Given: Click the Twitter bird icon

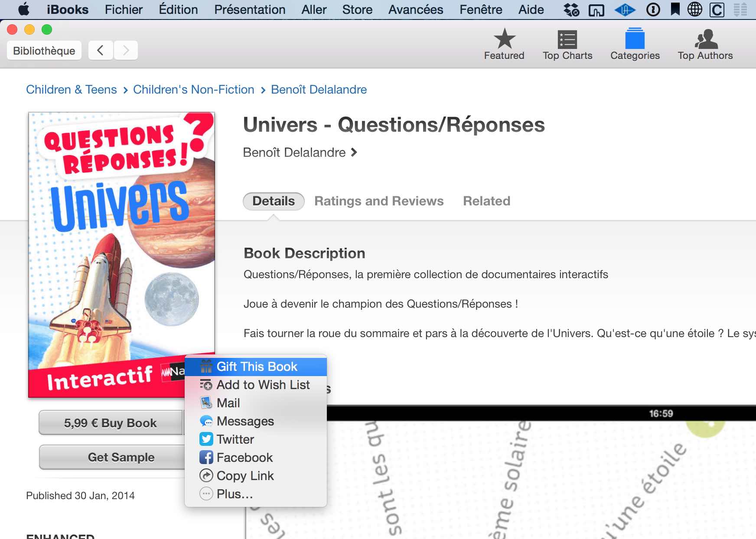Looking at the screenshot, I should pos(206,439).
